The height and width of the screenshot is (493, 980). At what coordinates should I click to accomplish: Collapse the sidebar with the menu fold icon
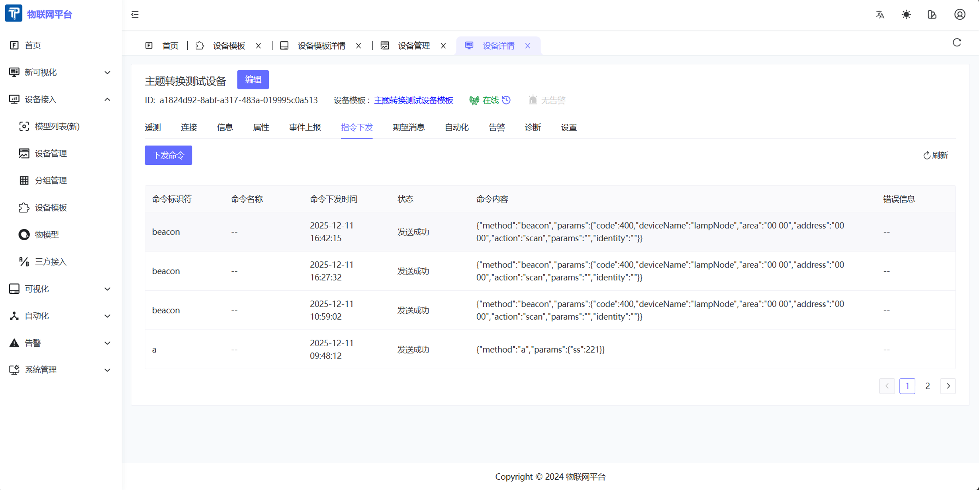tap(135, 14)
